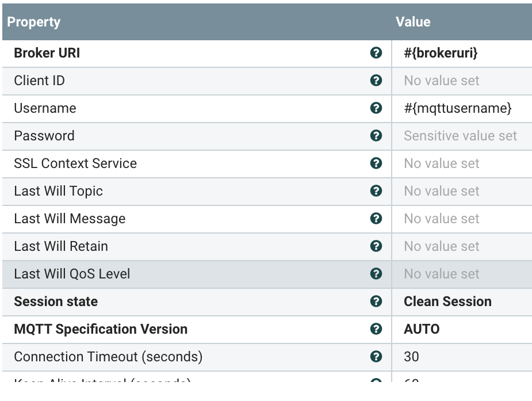The image size is (532, 401).
Task: Open the help tooltip icon for Username
Action: pos(376,108)
